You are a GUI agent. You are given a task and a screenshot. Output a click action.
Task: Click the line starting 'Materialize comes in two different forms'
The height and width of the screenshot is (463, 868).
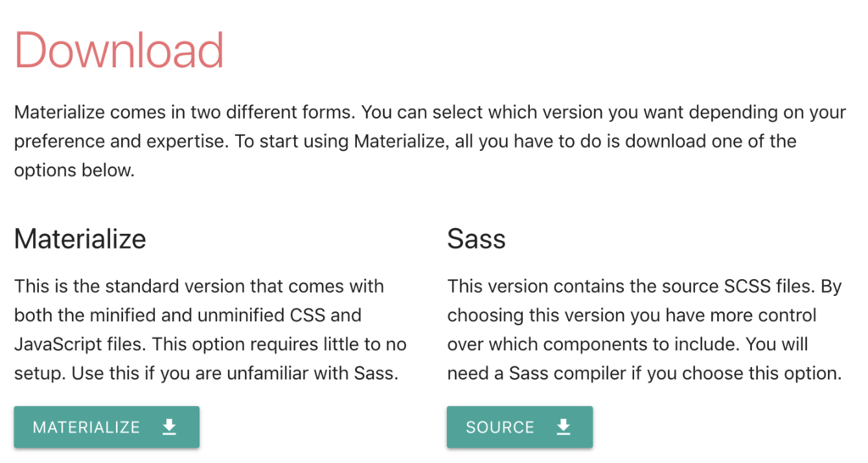430,113
